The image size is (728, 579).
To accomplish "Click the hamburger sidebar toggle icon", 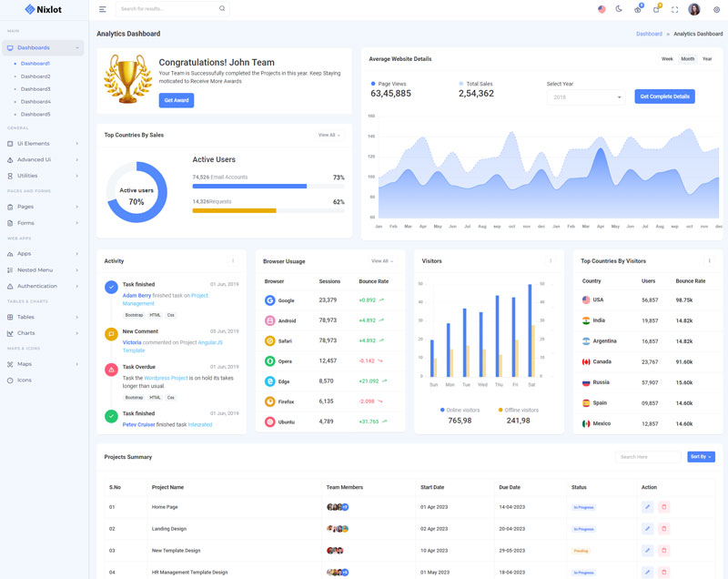I will (x=102, y=9).
